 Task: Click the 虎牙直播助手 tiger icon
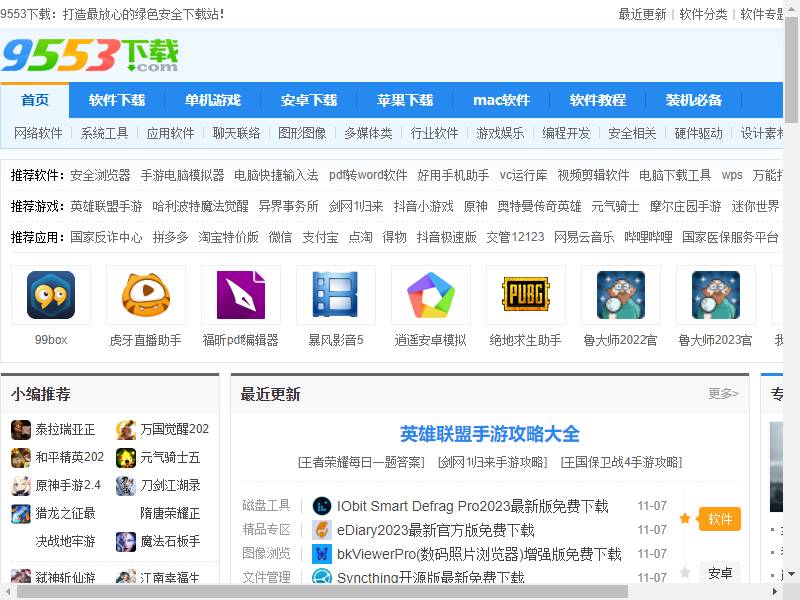[146, 295]
